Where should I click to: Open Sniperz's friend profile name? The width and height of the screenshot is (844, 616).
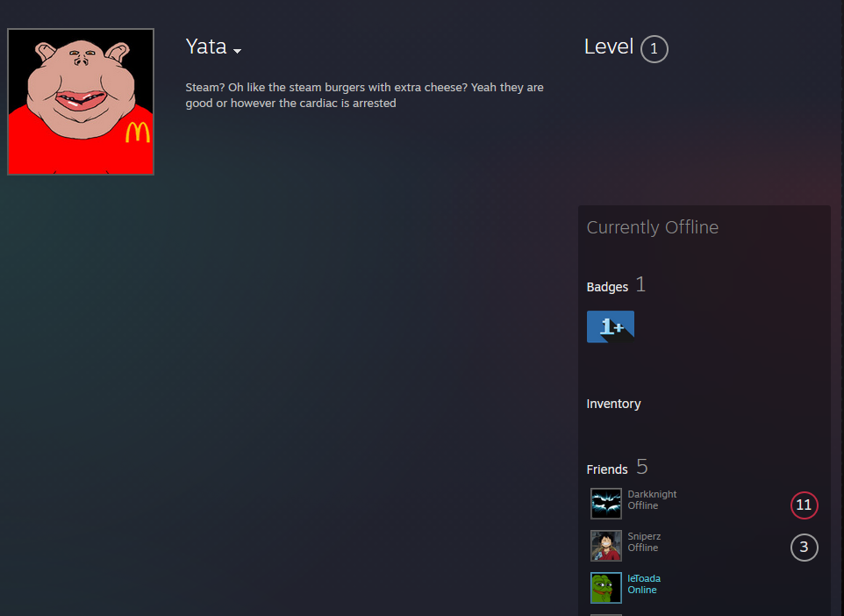click(x=644, y=536)
